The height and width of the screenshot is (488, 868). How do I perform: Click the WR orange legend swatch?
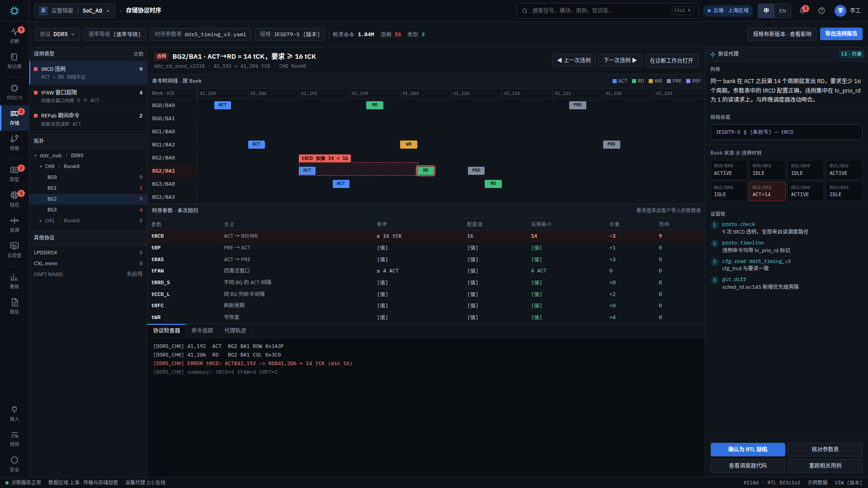click(x=651, y=81)
